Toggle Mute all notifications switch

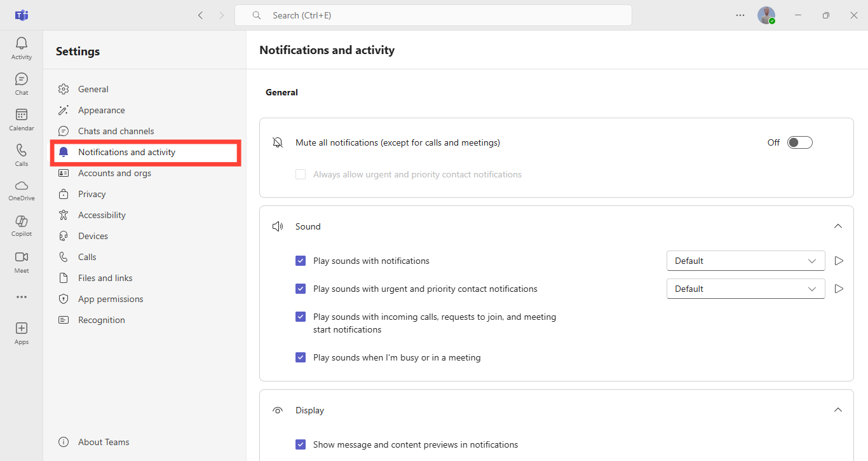click(799, 142)
